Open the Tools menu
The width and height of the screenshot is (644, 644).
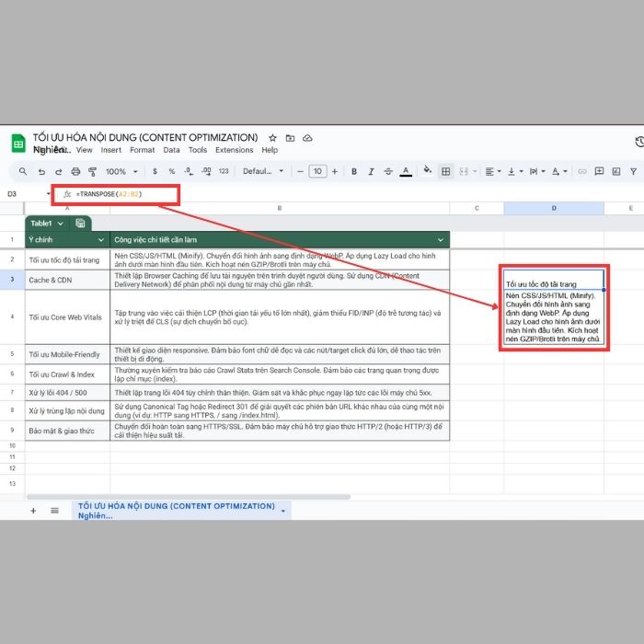tap(198, 150)
